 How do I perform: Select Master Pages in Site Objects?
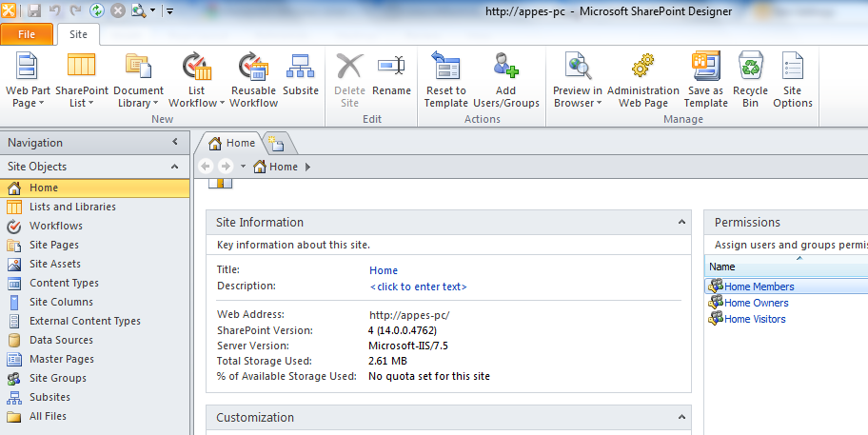(61, 359)
